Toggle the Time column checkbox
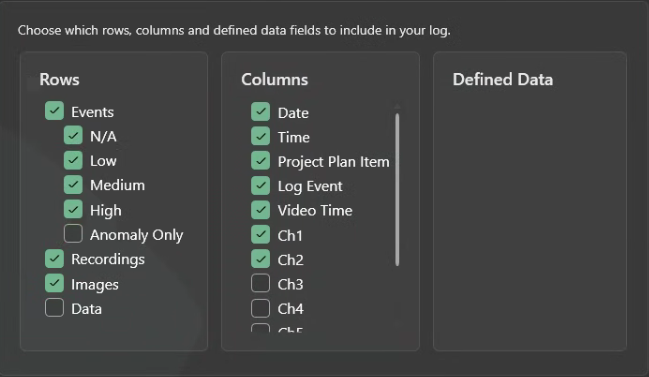 [x=260, y=136]
